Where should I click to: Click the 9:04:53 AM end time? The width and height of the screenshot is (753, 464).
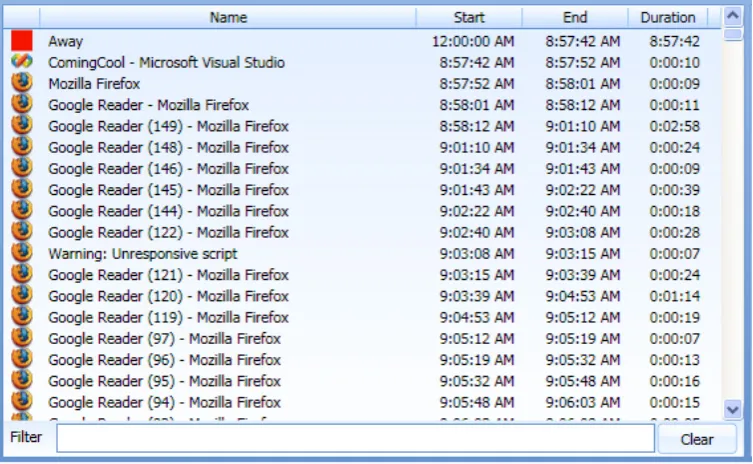(583, 296)
